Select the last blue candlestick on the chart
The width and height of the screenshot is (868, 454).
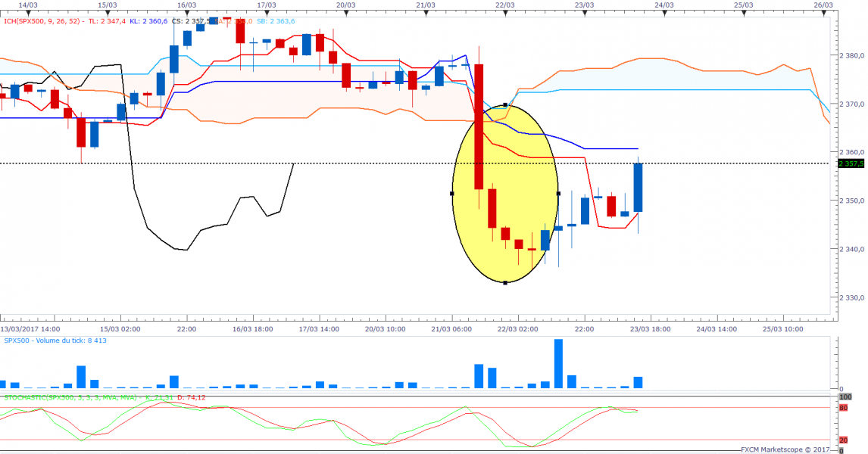tap(639, 187)
